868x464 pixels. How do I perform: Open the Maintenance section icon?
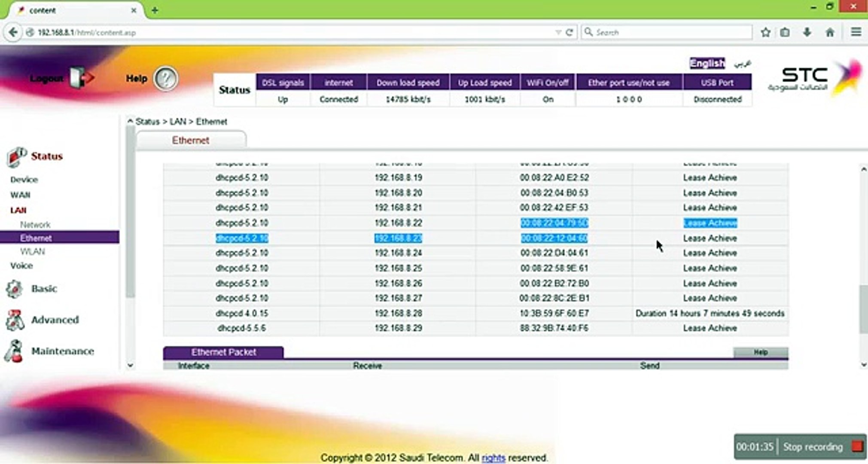(x=14, y=351)
